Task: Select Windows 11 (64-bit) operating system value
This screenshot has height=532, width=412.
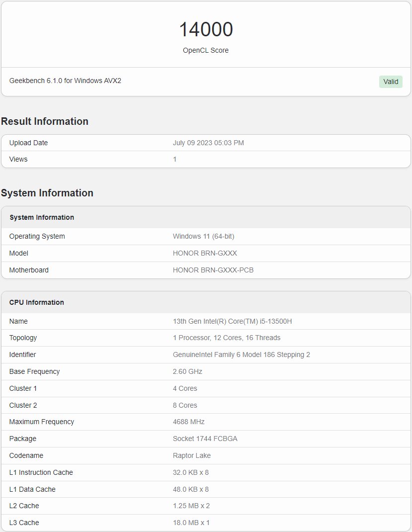Action: coord(203,236)
